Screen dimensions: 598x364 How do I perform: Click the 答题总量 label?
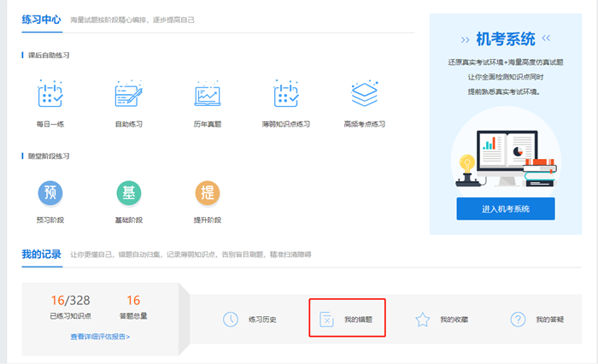(133, 315)
